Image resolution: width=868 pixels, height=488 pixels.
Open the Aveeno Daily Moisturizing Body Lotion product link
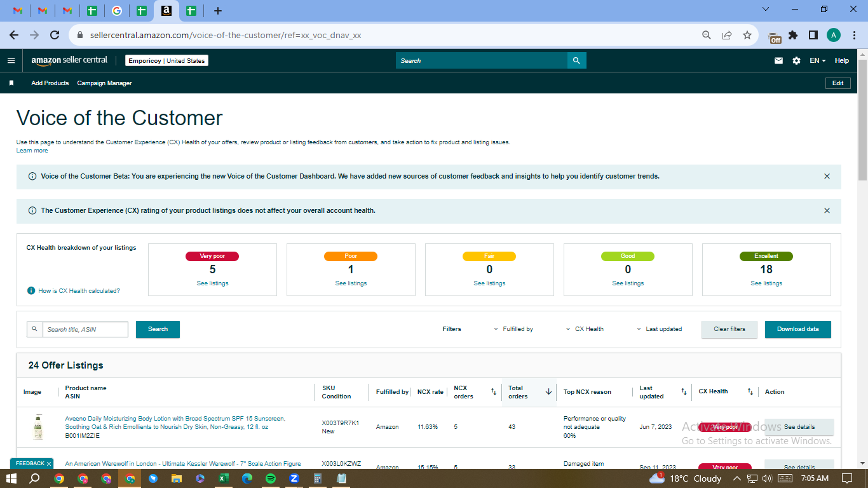pyautogui.click(x=175, y=423)
